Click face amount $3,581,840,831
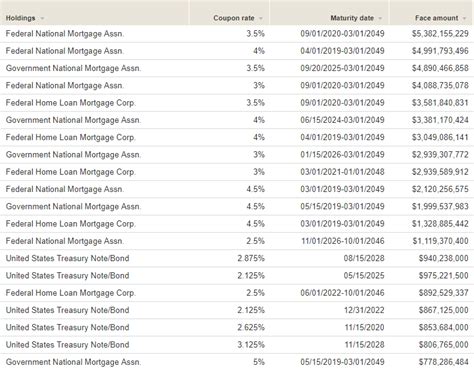Image resolution: width=474 pixels, height=371 pixels. (x=440, y=103)
